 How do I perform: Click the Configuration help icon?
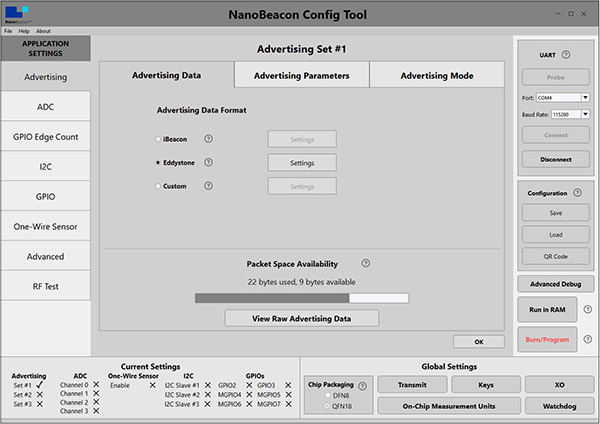point(577,192)
